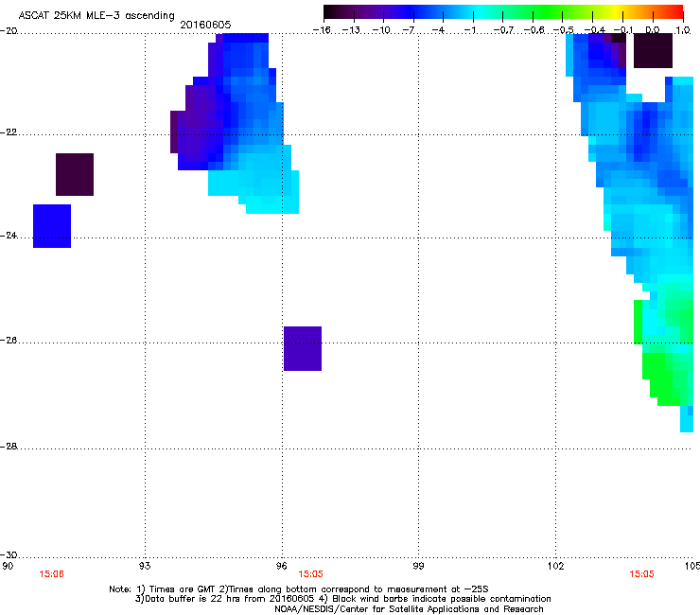Click the color scale label 1.0
This screenshot has height=615, width=700.
(x=683, y=30)
